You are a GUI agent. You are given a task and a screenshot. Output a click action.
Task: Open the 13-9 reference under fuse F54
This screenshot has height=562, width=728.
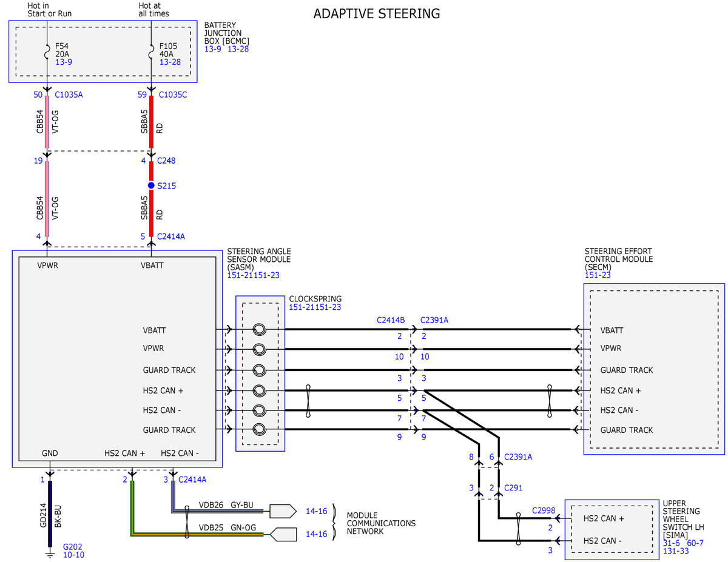pos(64,62)
